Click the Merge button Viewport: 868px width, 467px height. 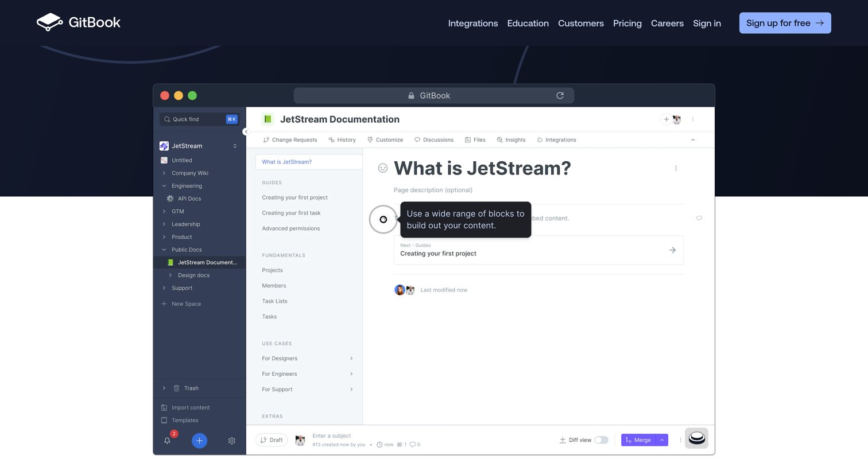(x=638, y=440)
